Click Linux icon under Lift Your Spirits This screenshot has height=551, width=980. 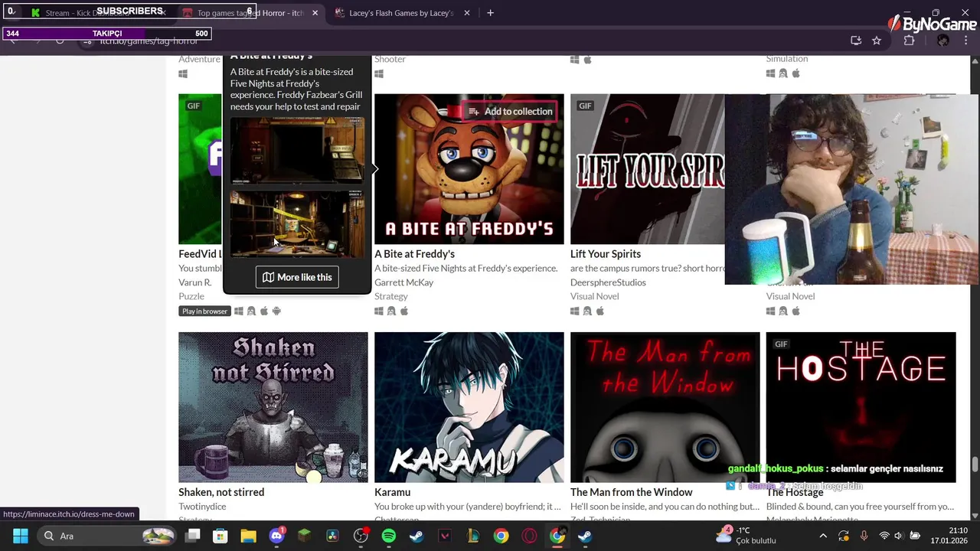click(587, 311)
